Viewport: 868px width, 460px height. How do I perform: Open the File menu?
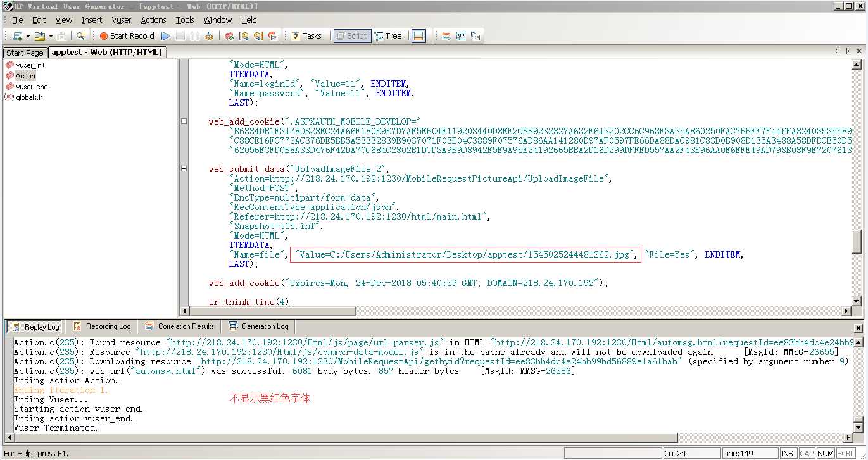coord(17,20)
